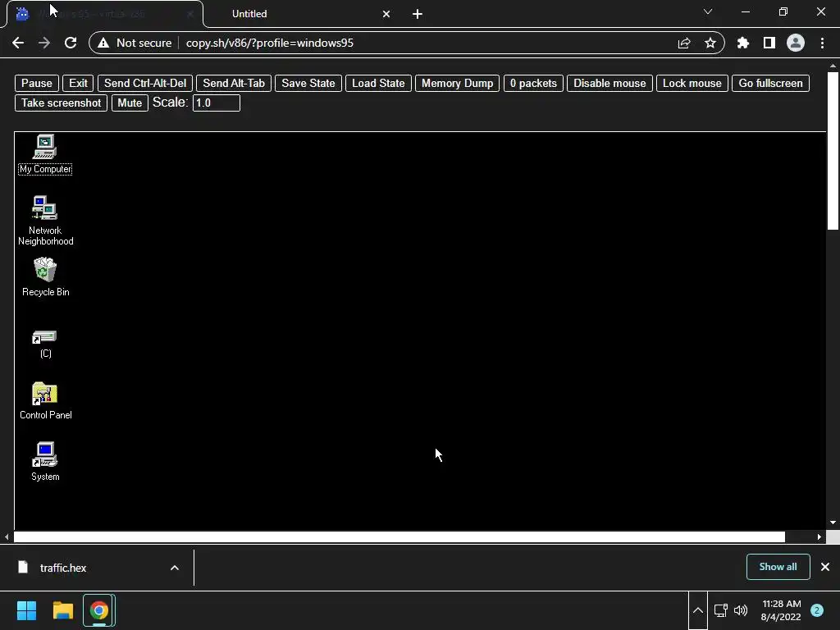Pause the emulator
The image size is (840, 630).
(37, 84)
